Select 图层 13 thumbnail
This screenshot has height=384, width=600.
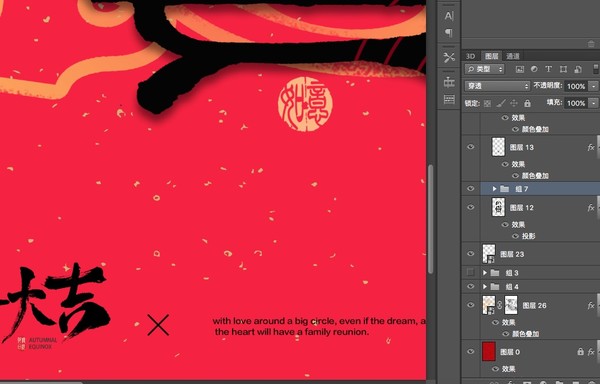pyautogui.click(x=498, y=147)
